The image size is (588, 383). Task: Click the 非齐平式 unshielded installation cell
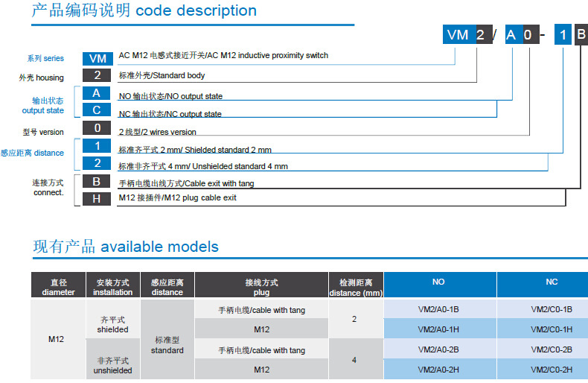click(x=112, y=365)
